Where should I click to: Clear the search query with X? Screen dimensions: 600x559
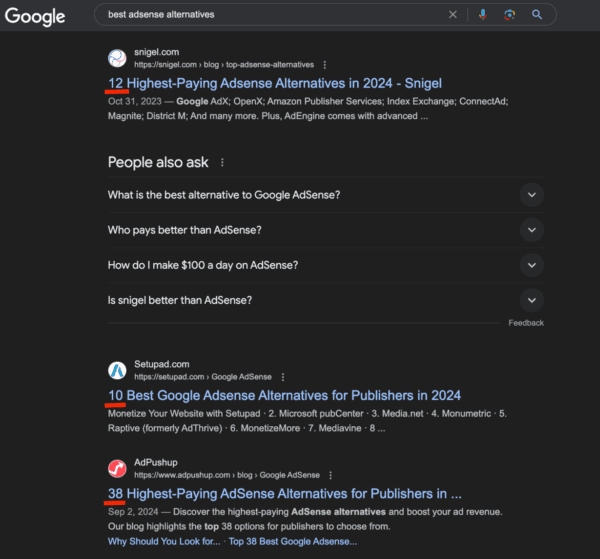click(453, 15)
